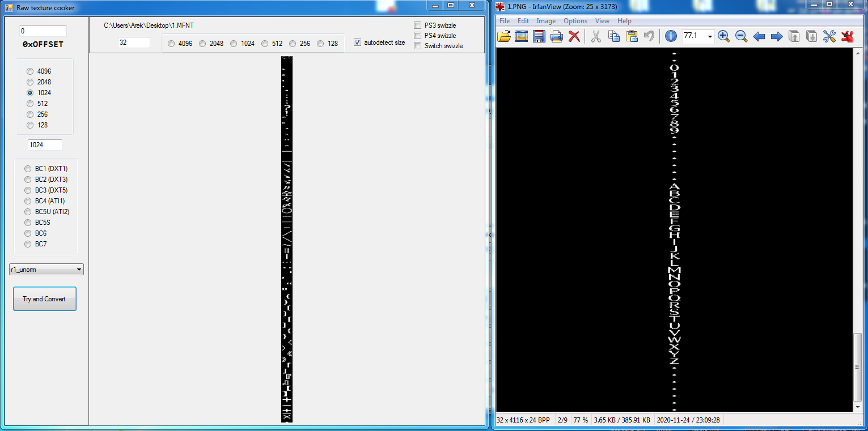The width and height of the screenshot is (868, 431).
Task: Click the 0xOFFSET label button
Action: (x=43, y=44)
